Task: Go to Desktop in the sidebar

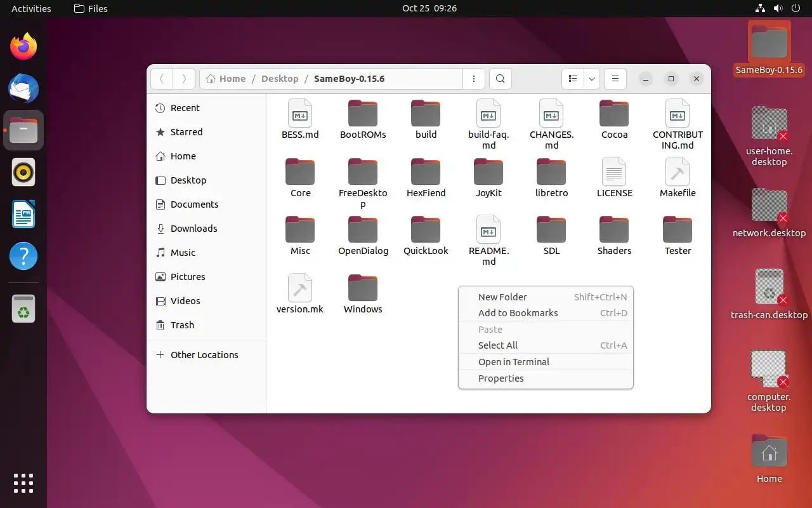Action: [207, 180]
